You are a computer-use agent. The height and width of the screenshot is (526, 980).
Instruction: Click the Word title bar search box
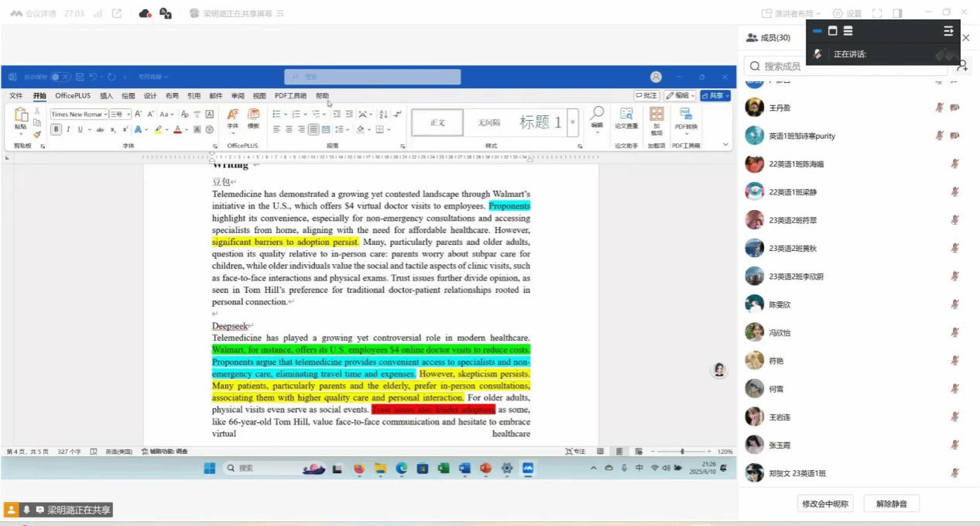point(372,77)
